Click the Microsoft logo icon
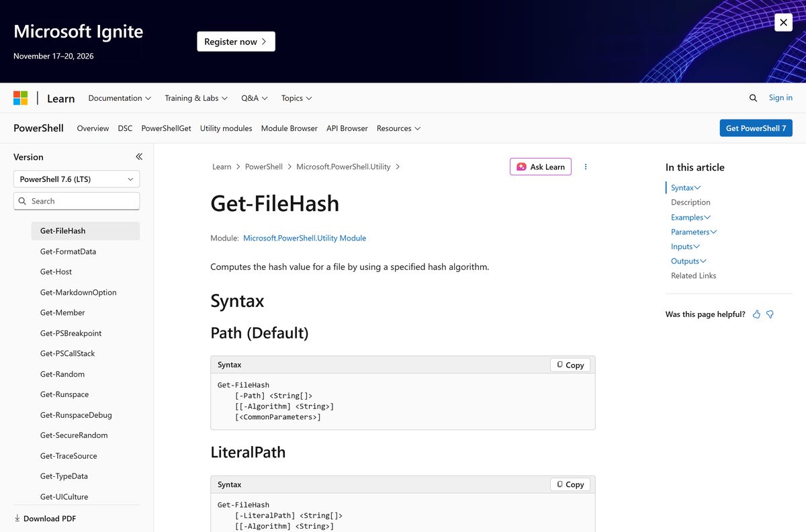Screen dimensions: 806x532 [x=21, y=98]
